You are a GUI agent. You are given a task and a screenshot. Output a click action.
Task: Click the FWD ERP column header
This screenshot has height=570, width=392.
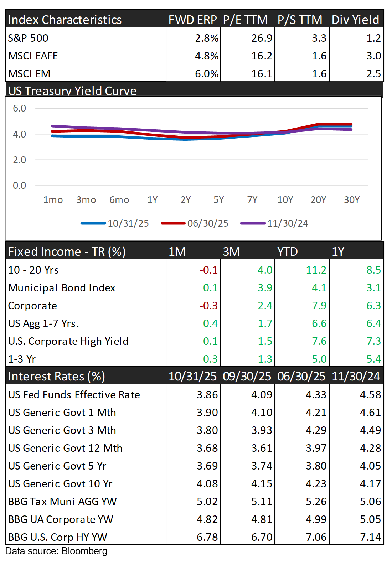tap(192, 20)
